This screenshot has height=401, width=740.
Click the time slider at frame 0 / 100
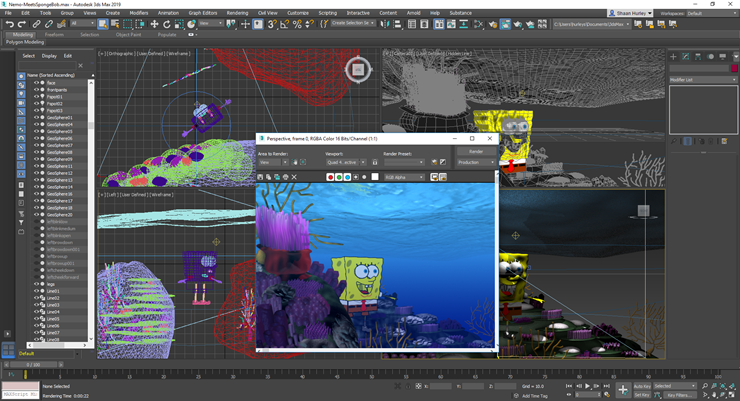click(34, 365)
